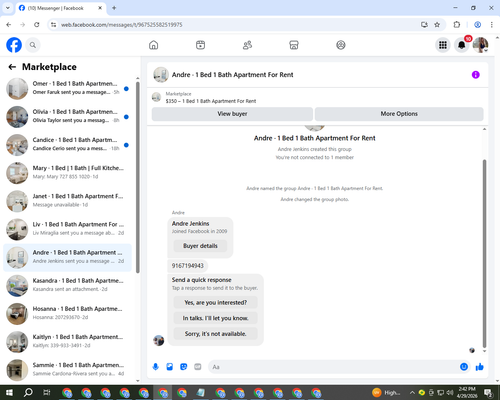This screenshot has height=400, width=500.
Task: Open the Facebook logo home link
Action: [14, 45]
